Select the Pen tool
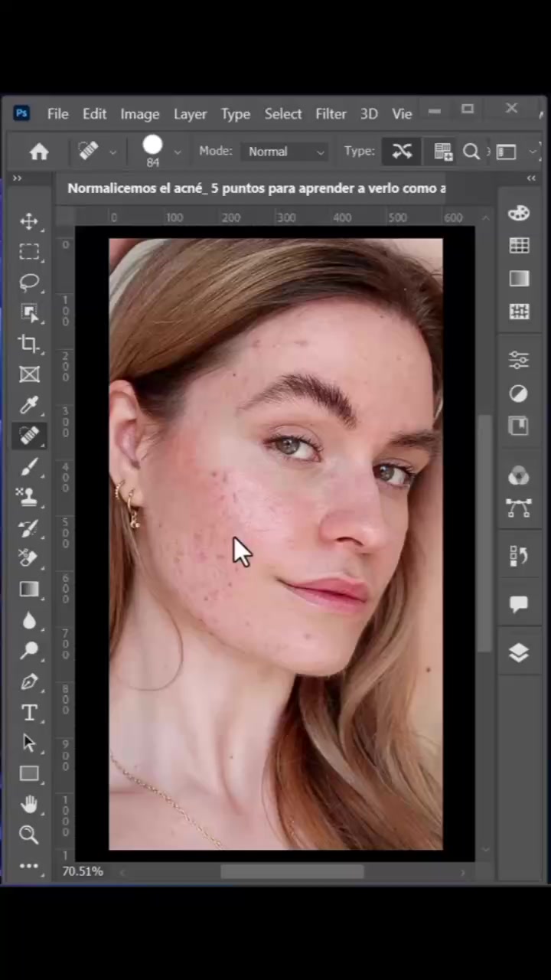 click(x=29, y=681)
